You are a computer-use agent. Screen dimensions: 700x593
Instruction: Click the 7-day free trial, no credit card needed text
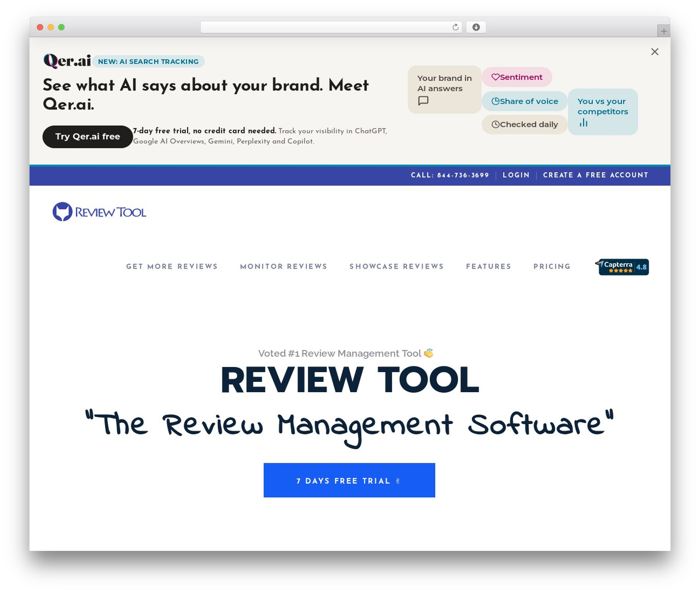205,131
